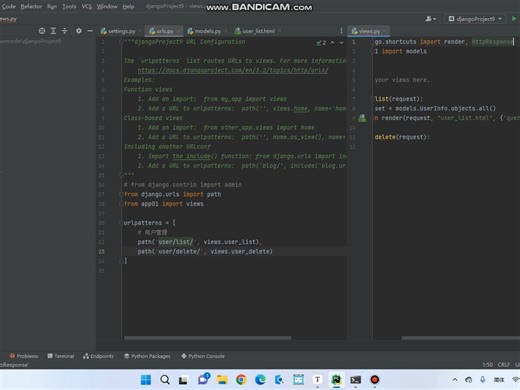Image resolution: width=520 pixels, height=390 pixels.
Task: Jump to previous highlighted problem arrow
Action: [332, 43]
